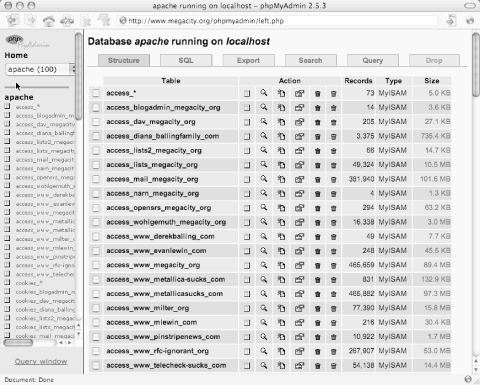The width and height of the screenshot is (481, 385).
Task: Open table access_lists_megacity_org link
Action: tap(152, 165)
